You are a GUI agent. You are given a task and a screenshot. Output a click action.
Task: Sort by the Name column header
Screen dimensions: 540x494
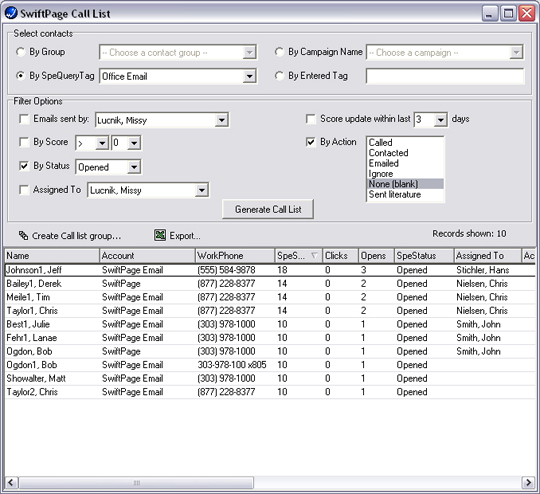[x=52, y=256]
